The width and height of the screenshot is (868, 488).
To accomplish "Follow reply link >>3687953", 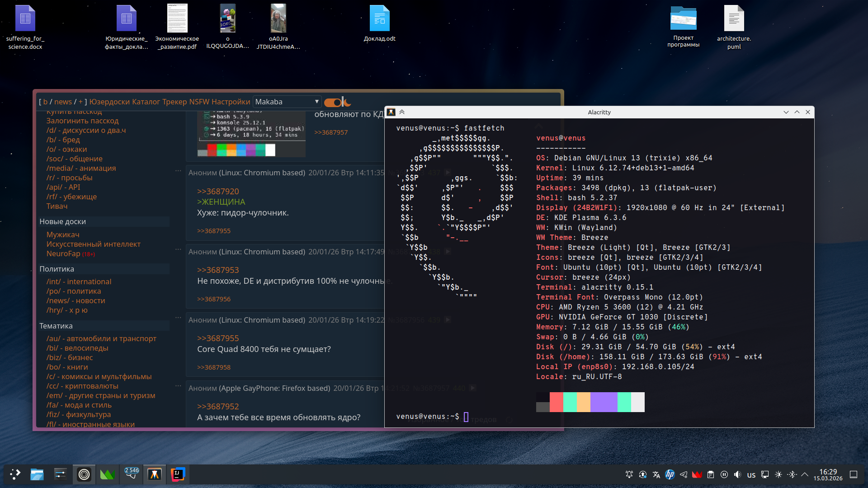I will tap(218, 270).
